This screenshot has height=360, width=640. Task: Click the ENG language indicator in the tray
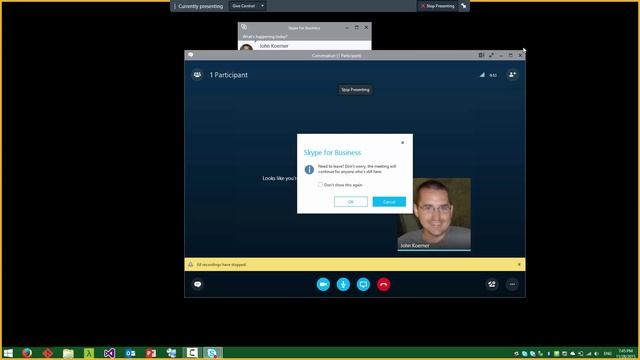click(x=607, y=353)
